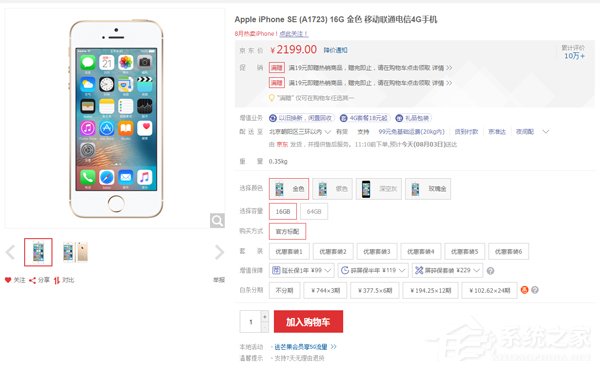The height and width of the screenshot is (370, 600).
Task: Choose 优惠套装5 bundle tab
Action: 465,251
